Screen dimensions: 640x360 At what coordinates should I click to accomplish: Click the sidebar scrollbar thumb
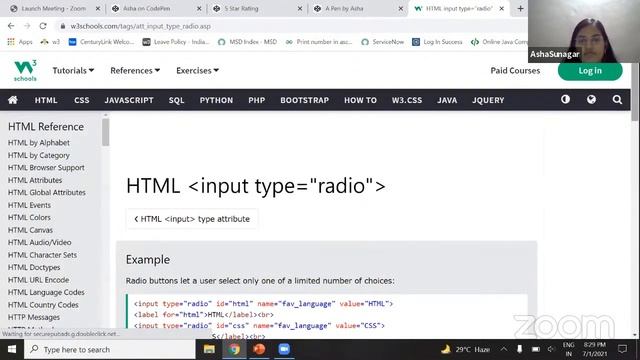pos(106,132)
